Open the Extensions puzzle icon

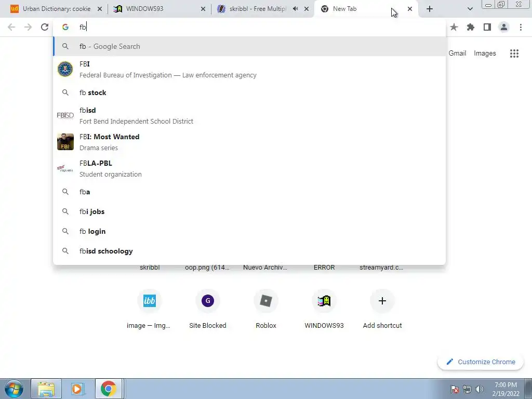tap(470, 27)
